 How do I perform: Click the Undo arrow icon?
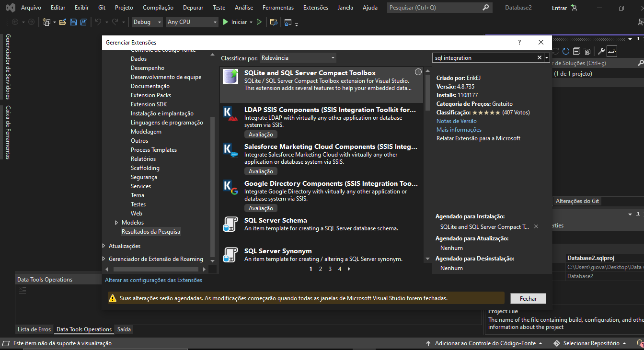pyautogui.click(x=98, y=22)
